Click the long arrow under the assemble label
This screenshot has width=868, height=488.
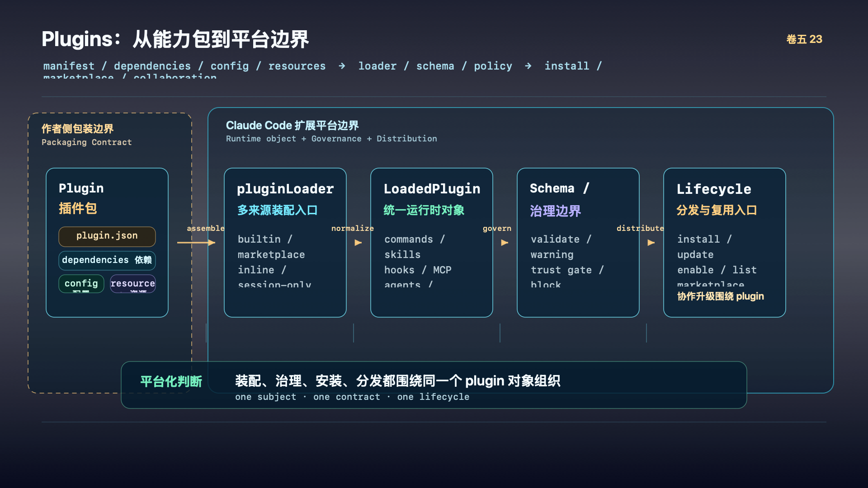tap(196, 243)
